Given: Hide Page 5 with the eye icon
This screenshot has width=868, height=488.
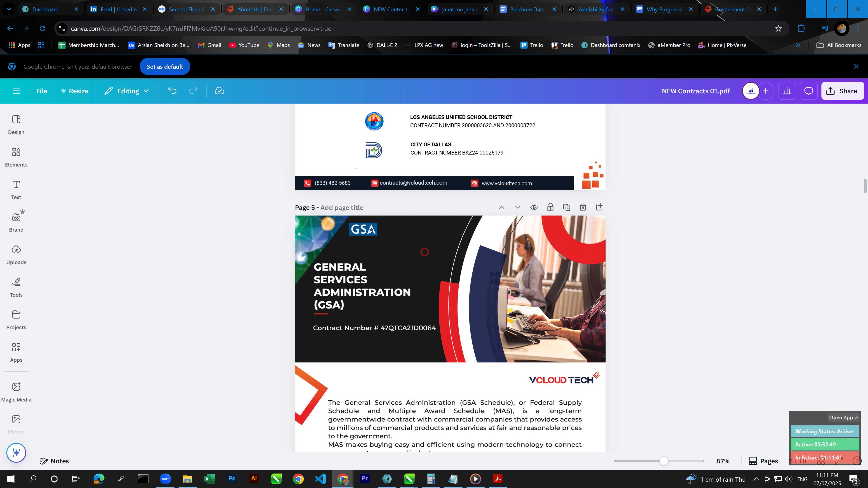Looking at the screenshot, I should coord(534,207).
